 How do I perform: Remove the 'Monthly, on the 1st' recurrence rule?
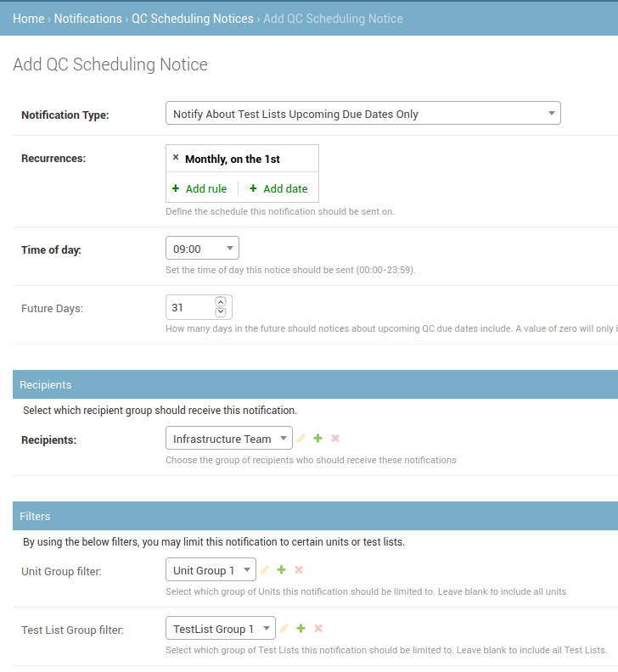(176, 157)
